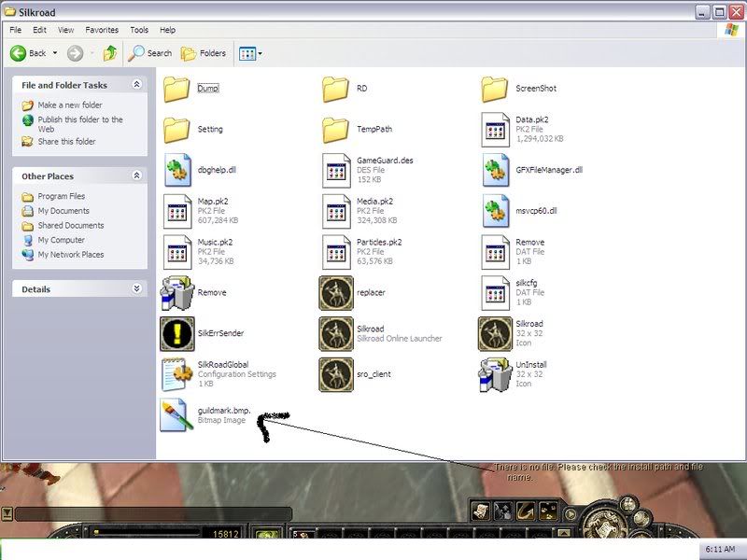Open the Favorites menu
This screenshot has height=560, width=747.
102,30
